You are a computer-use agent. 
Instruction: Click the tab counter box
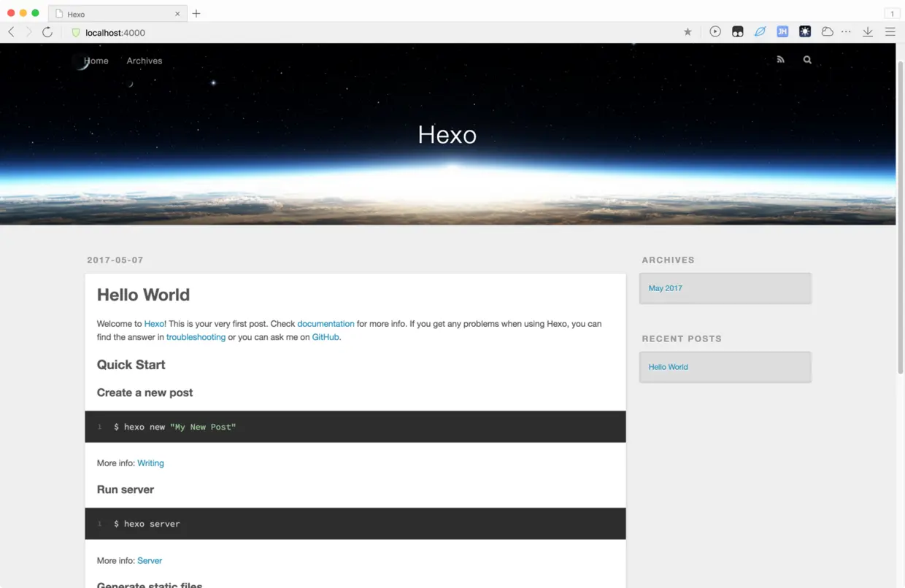(892, 13)
